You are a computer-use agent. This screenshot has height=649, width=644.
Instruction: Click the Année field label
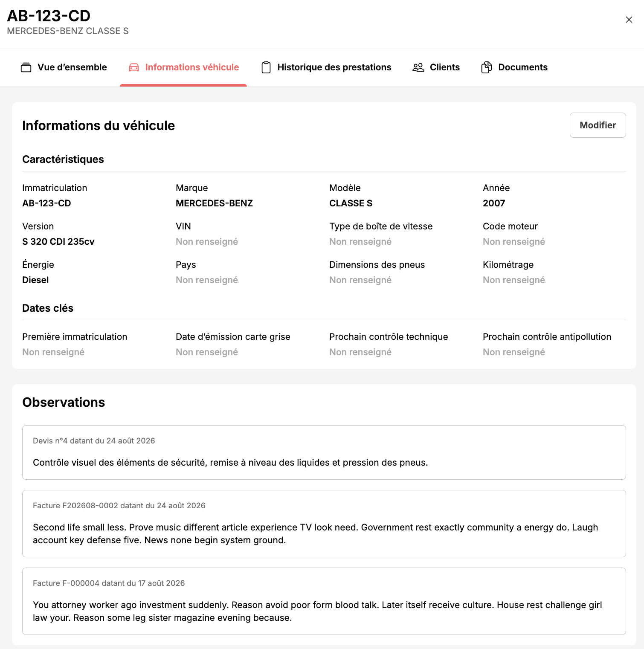(x=496, y=188)
